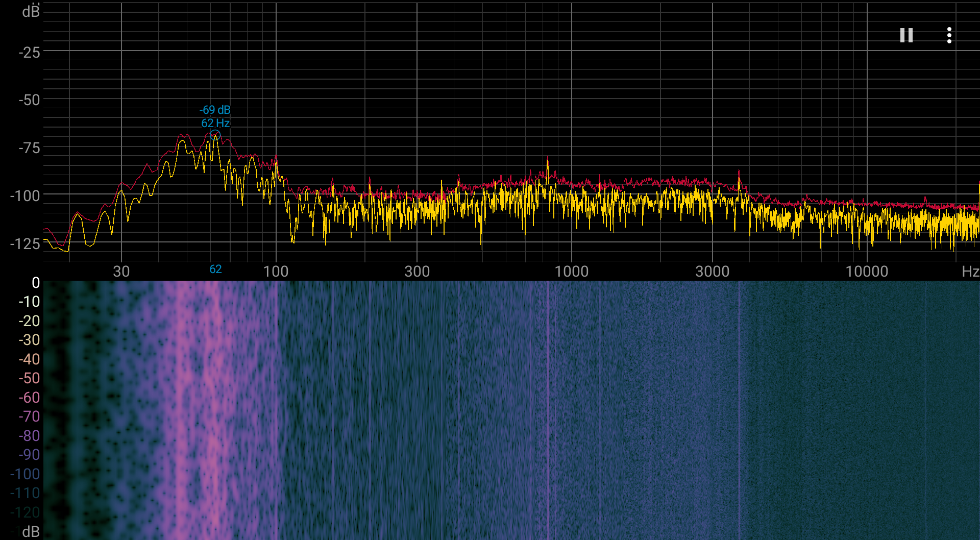Click the blue 62 frequency axis marker
The height and width of the screenshot is (540, 980).
point(215,269)
